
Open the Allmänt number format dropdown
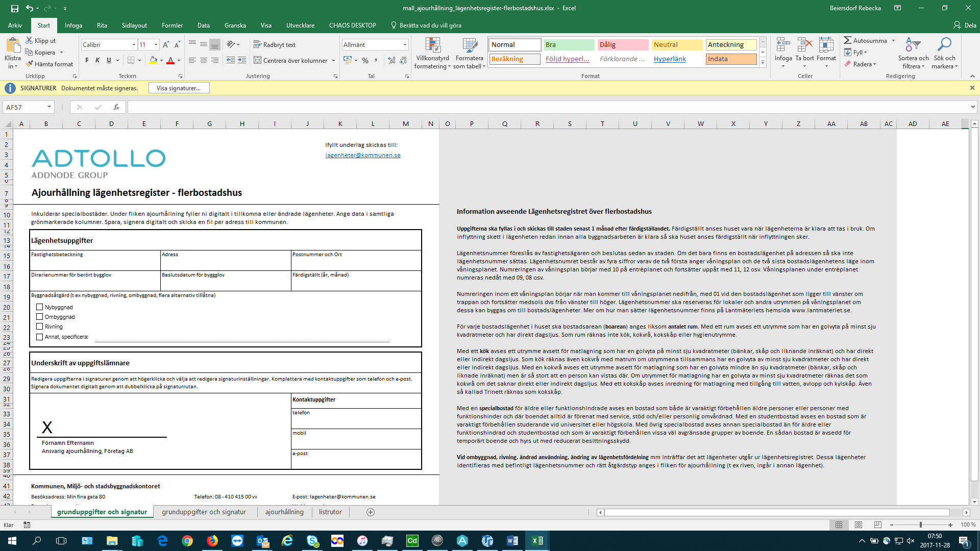tap(405, 45)
